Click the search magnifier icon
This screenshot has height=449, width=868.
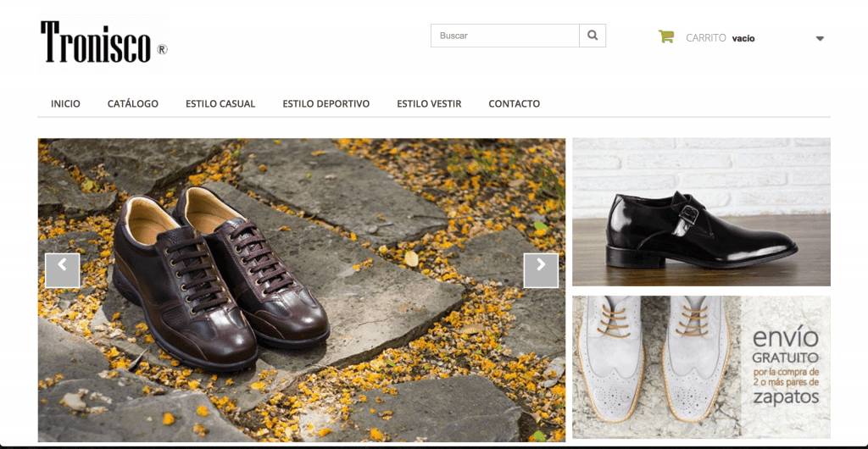click(x=593, y=36)
